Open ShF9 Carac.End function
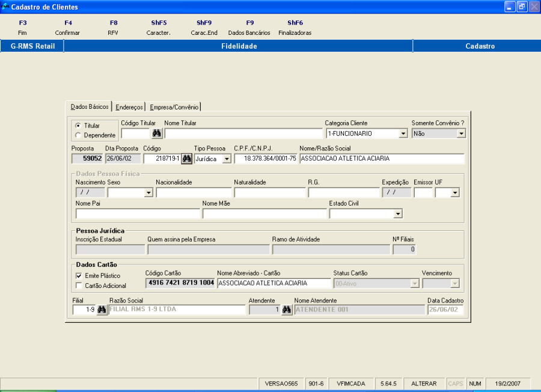The height and width of the screenshot is (392, 541). click(x=204, y=28)
